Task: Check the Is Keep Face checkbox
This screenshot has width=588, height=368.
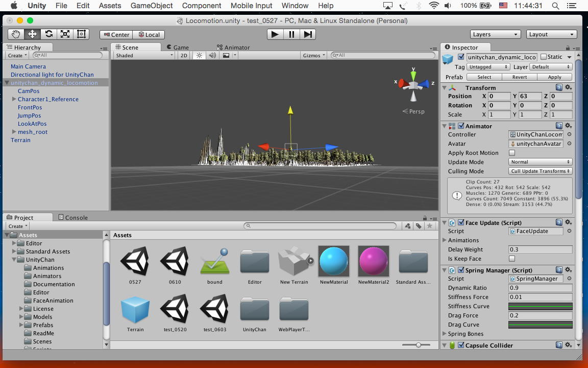Action: (512, 259)
